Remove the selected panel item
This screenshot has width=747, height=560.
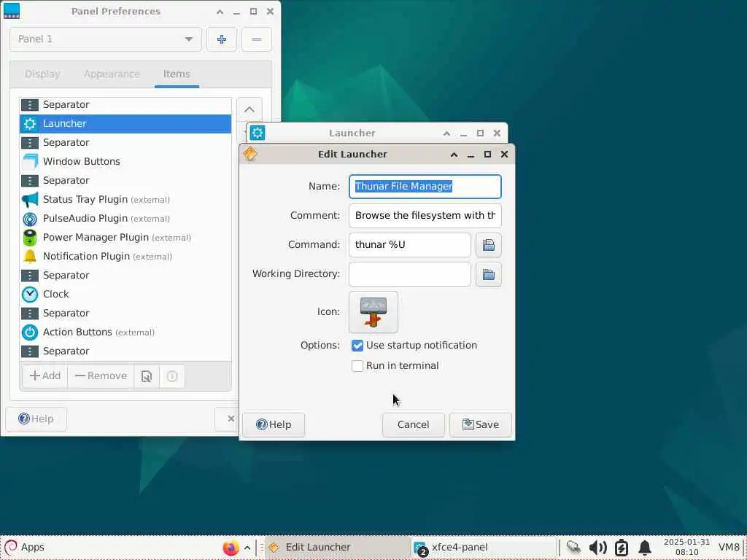tap(101, 376)
